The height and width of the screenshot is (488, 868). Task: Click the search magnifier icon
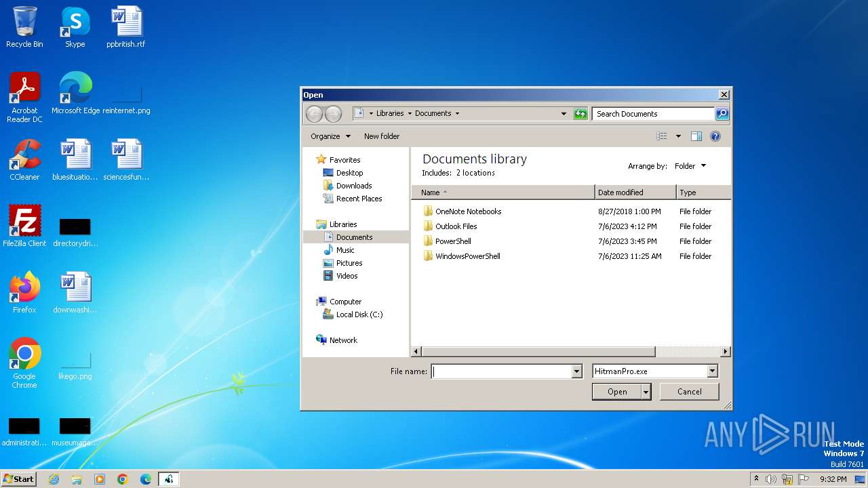click(x=722, y=114)
